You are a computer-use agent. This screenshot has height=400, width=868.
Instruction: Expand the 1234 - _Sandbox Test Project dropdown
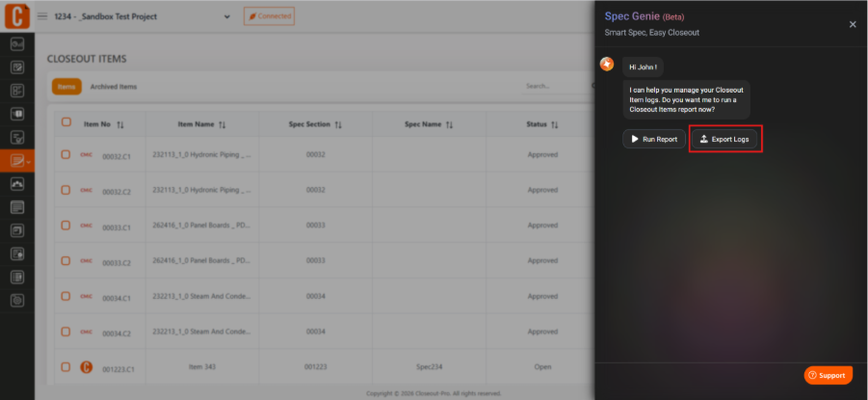click(x=143, y=16)
